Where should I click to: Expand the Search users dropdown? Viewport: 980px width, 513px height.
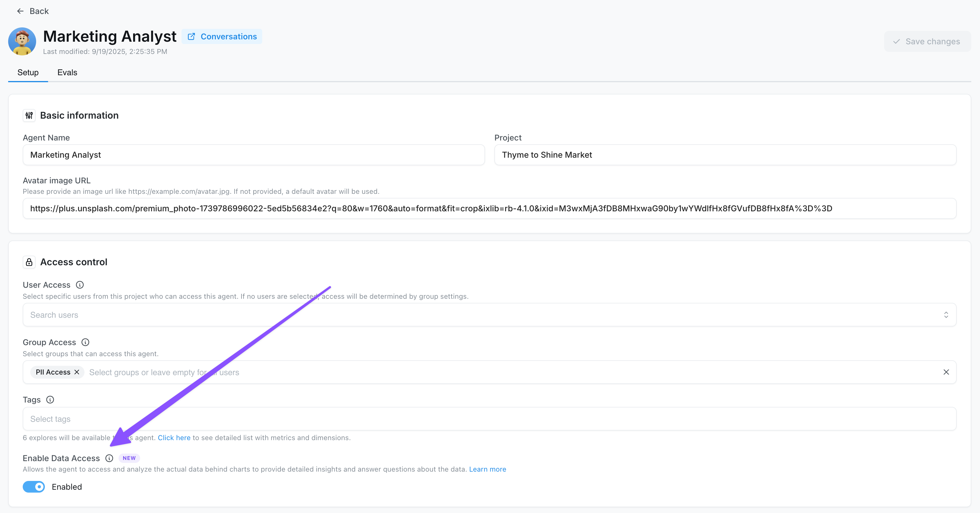(x=947, y=315)
